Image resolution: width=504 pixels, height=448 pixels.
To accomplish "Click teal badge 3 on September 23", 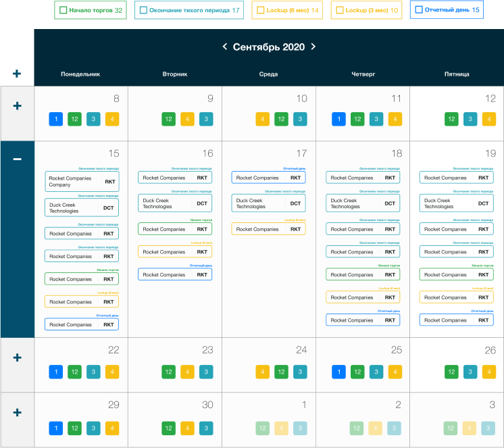I will (x=206, y=372).
